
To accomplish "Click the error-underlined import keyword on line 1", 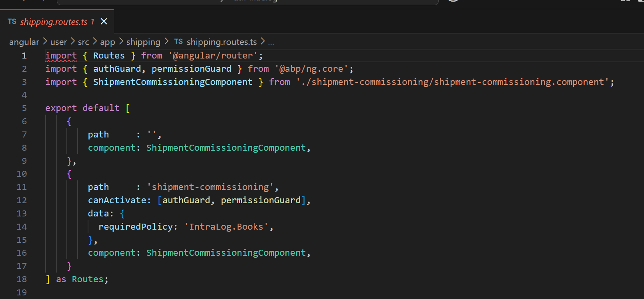I will pos(61,56).
